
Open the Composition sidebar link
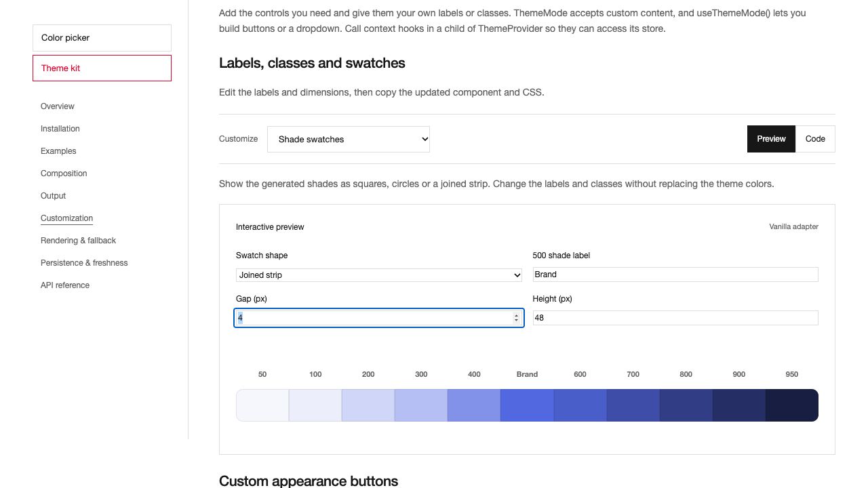64,174
